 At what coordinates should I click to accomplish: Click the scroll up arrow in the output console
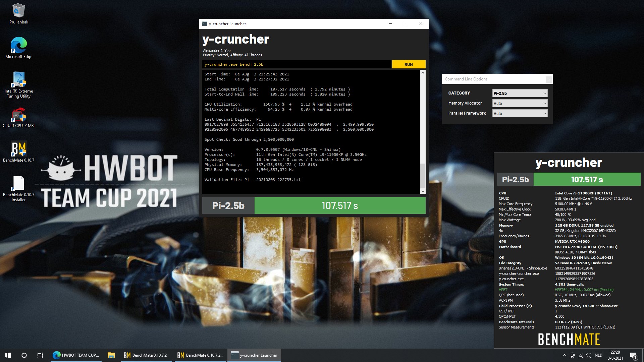pyautogui.click(x=423, y=73)
